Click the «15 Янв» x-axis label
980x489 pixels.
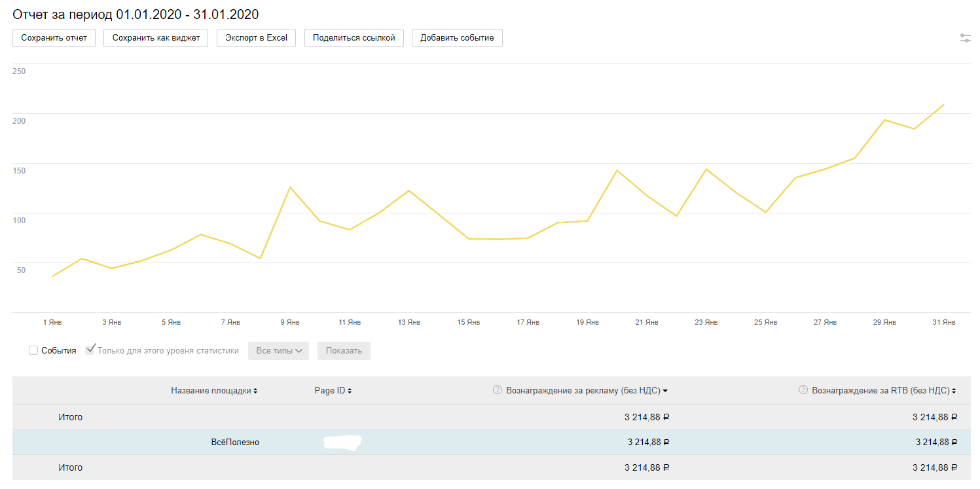click(x=468, y=323)
